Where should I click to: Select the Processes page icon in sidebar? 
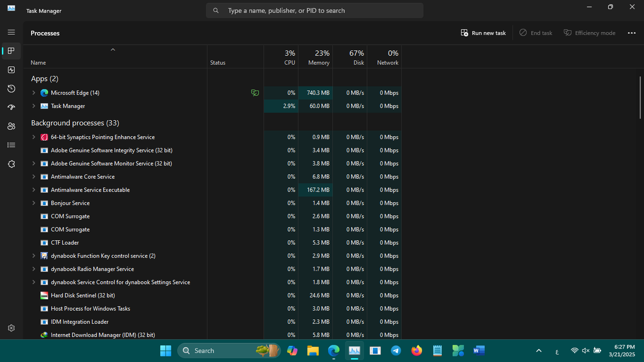point(11,51)
